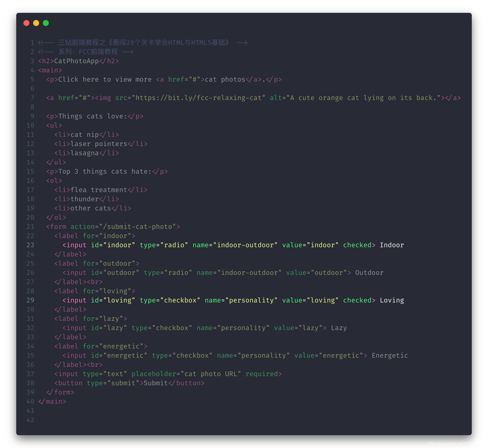The image size is (488, 448).
Task: Click the 'required' attribute on line 37
Action: coord(261,374)
